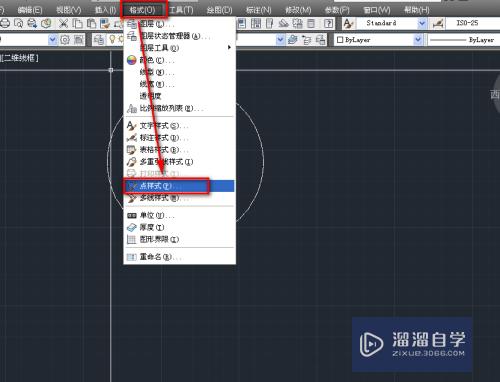
Task: Choose 多重引线样式(I) menu item
Action: click(180, 162)
